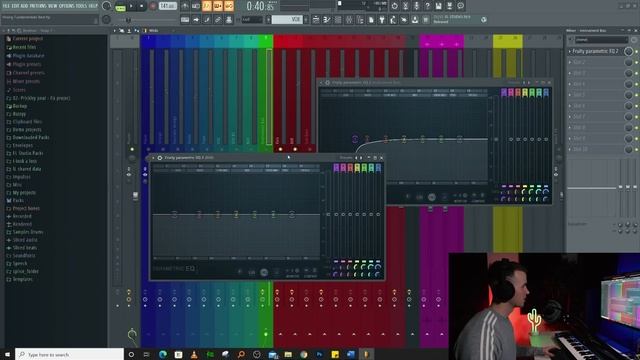Image resolution: width=640 pixels, height=360 pixels.
Task: Toggle the Slot 2 enable light
Action: pos(637,62)
